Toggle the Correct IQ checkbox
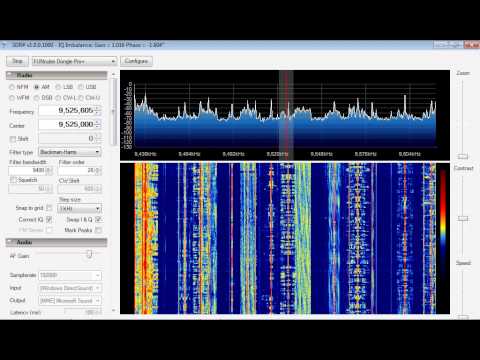Screen dimensions: 480x360 [49, 219]
